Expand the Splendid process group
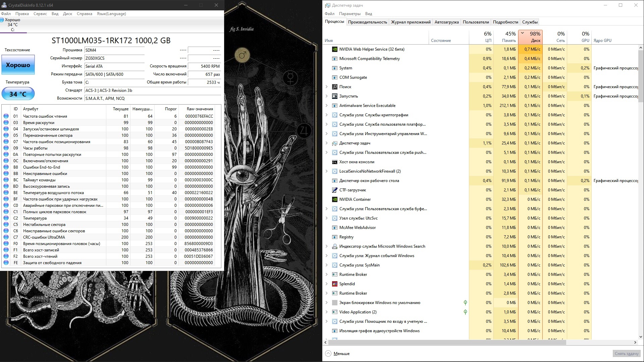Viewport: 644px width, 362px height. point(327,284)
